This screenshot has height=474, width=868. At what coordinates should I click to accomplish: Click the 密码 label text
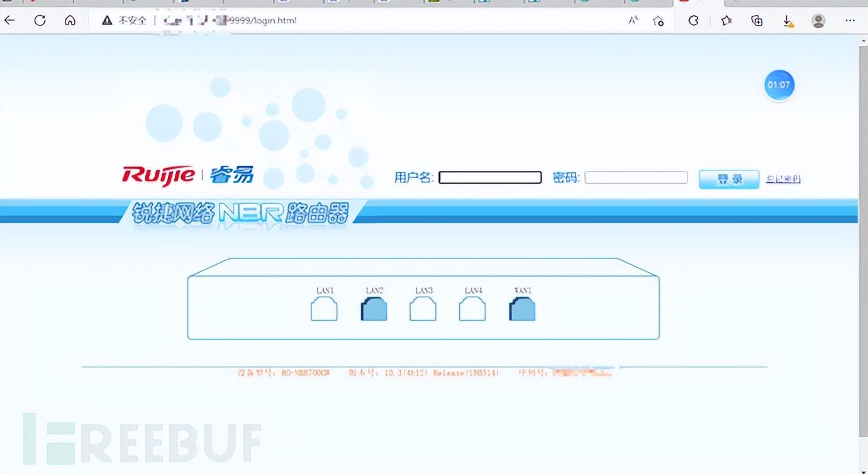(x=565, y=178)
